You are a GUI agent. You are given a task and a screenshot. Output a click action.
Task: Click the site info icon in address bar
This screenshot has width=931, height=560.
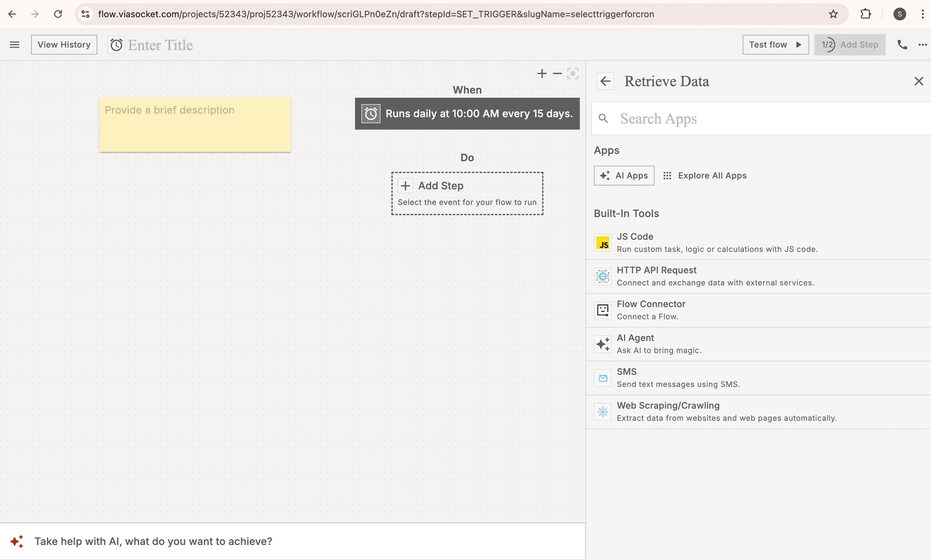click(x=86, y=14)
